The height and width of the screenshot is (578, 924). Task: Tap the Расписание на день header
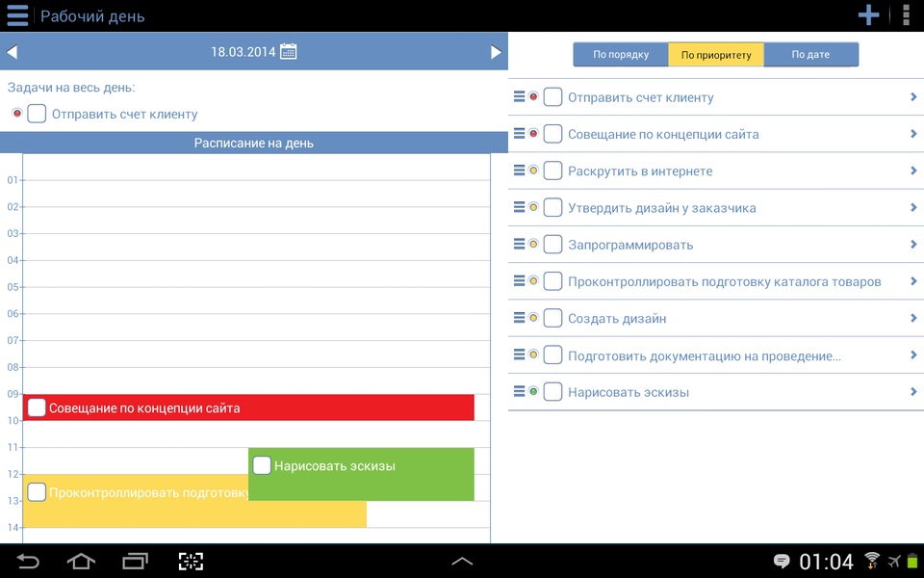[254, 143]
